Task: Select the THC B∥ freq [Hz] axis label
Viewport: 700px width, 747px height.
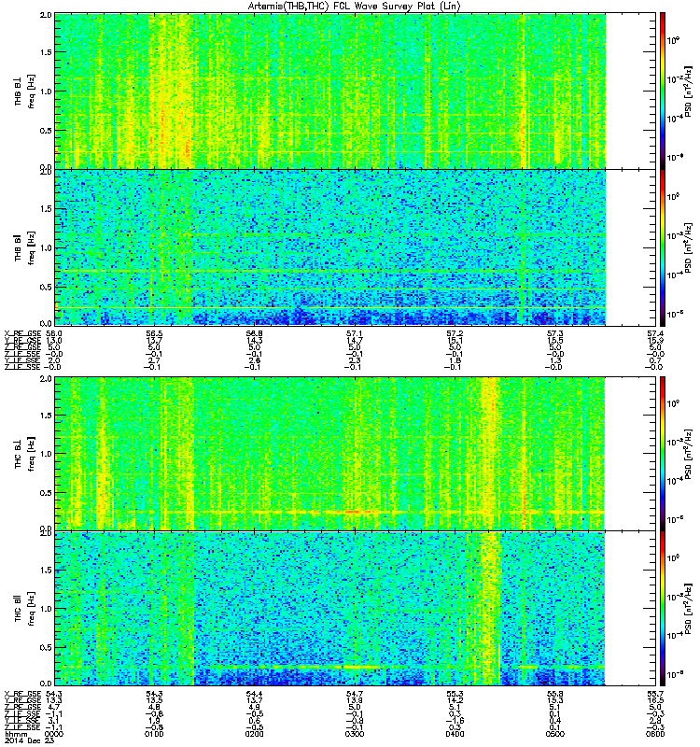Action: [x=25, y=609]
